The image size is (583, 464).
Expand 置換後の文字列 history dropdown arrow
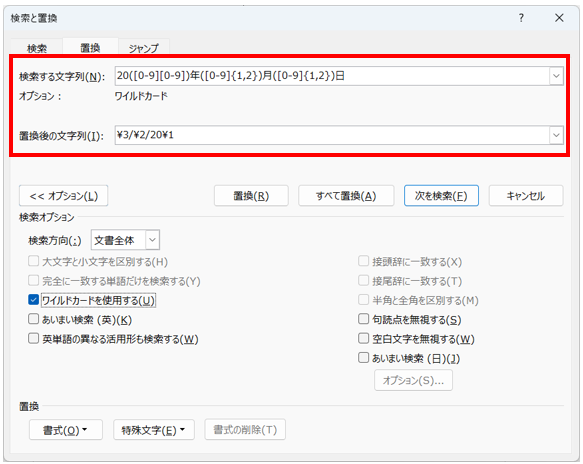(556, 135)
